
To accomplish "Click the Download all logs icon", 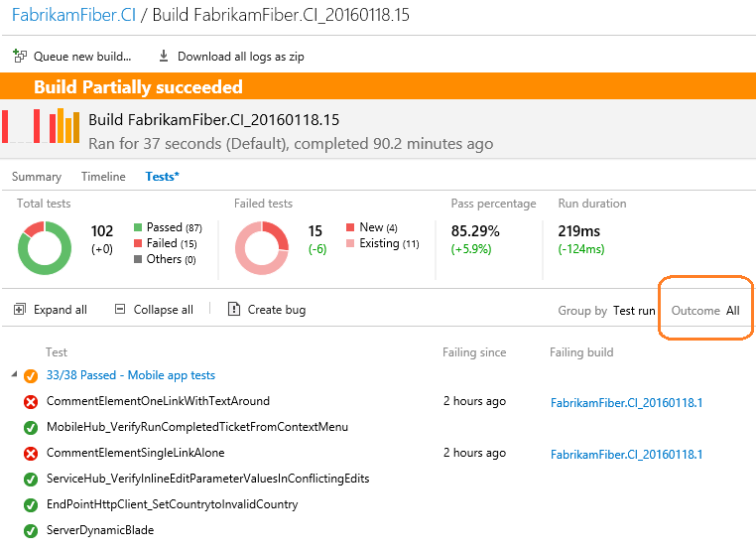I will (x=164, y=56).
